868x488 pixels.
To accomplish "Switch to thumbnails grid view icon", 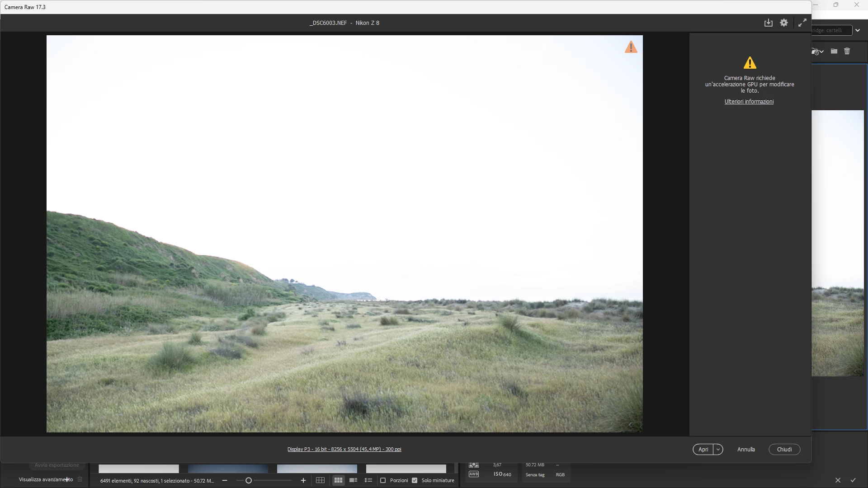I will (x=338, y=480).
